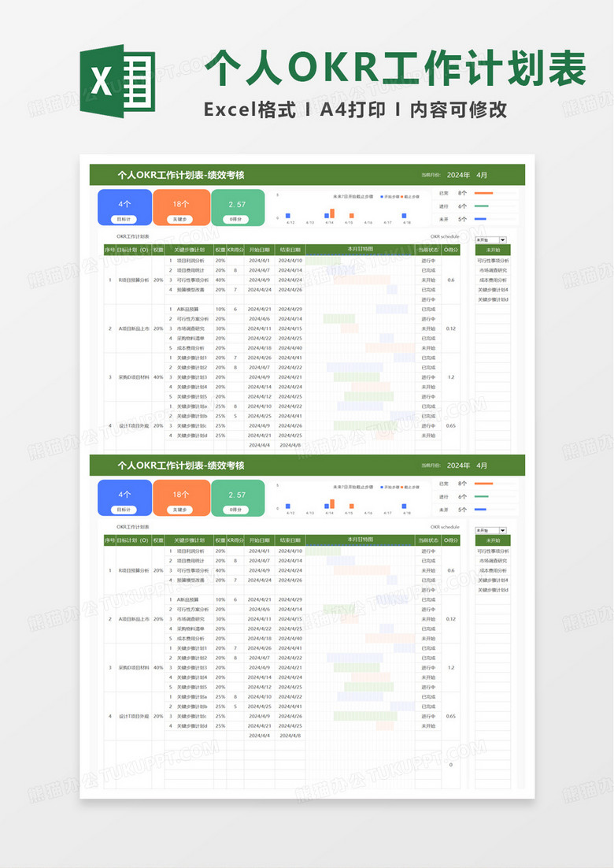Screen dimensions: 614x868
Task: Click the green Excel logo icon
Action: (x=117, y=81)
